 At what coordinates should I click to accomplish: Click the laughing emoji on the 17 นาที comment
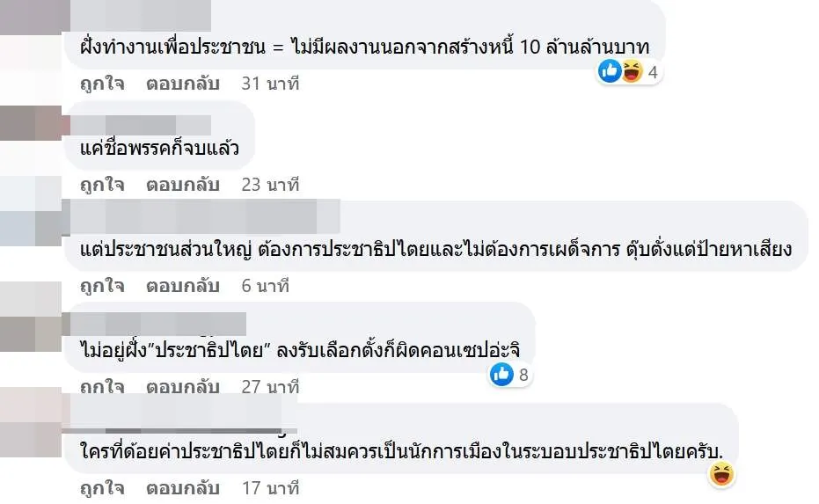coord(722,475)
